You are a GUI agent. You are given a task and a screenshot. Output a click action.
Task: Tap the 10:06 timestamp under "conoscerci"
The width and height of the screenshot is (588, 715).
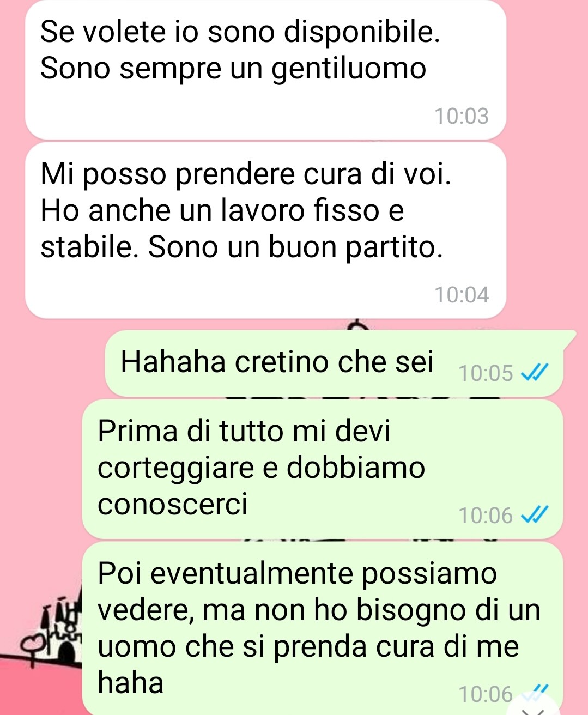pos(486,515)
